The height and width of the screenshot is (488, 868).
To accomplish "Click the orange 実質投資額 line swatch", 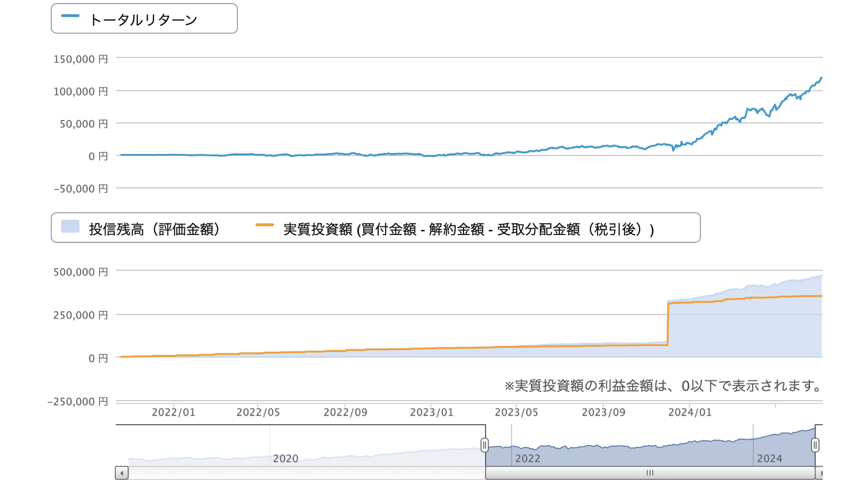I will 264,225.
